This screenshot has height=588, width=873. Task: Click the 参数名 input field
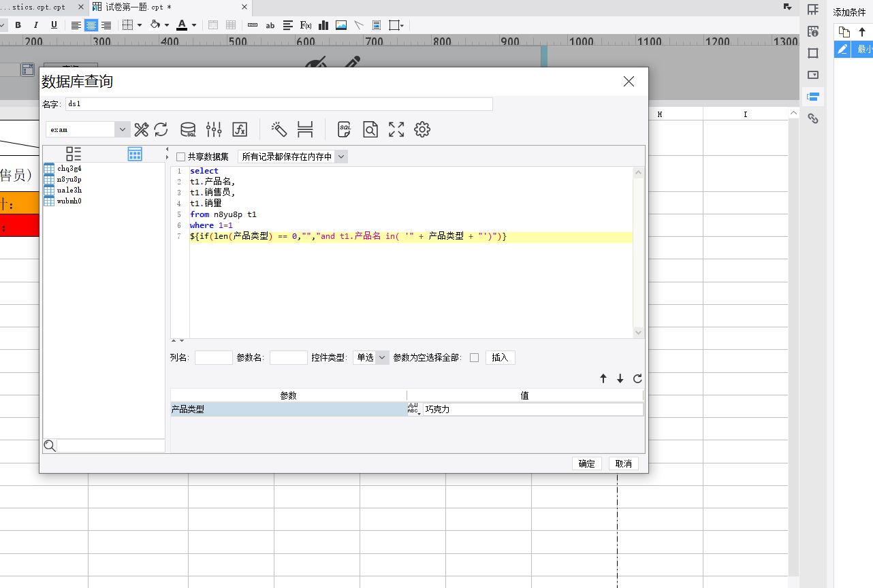click(289, 357)
